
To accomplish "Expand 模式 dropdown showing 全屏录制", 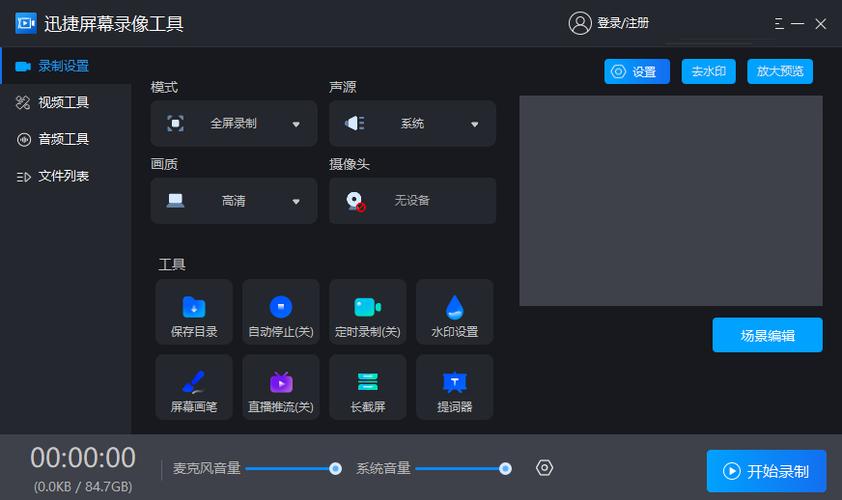I will coord(234,124).
